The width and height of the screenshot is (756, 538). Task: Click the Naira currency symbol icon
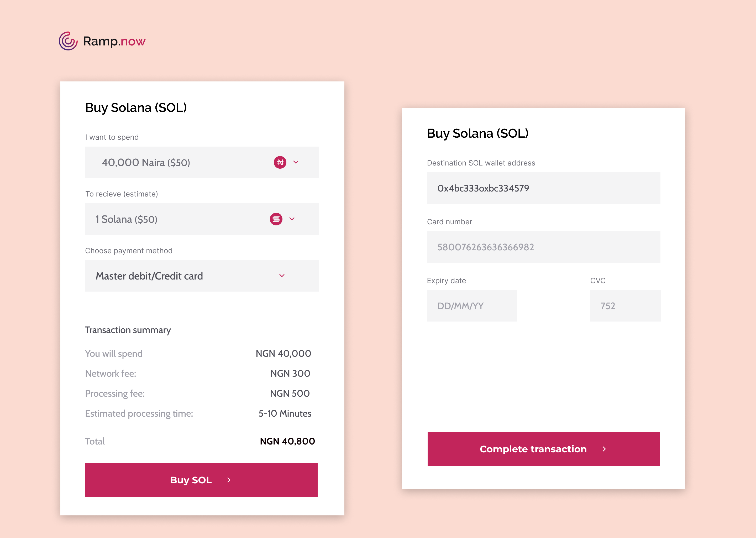(280, 162)
